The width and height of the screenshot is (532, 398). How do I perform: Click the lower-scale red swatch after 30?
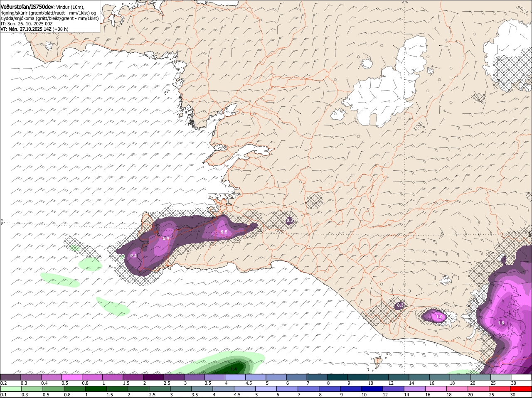point(521,389)
